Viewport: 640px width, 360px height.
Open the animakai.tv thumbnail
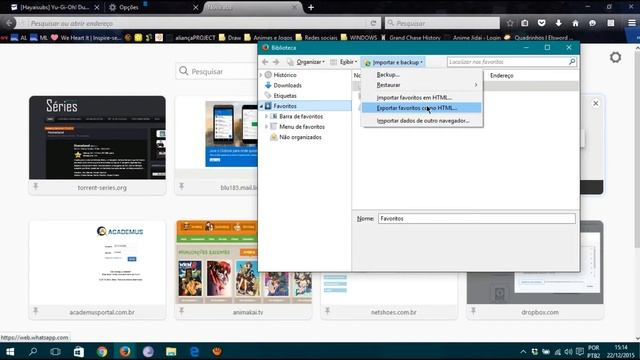tap(244, 262)
